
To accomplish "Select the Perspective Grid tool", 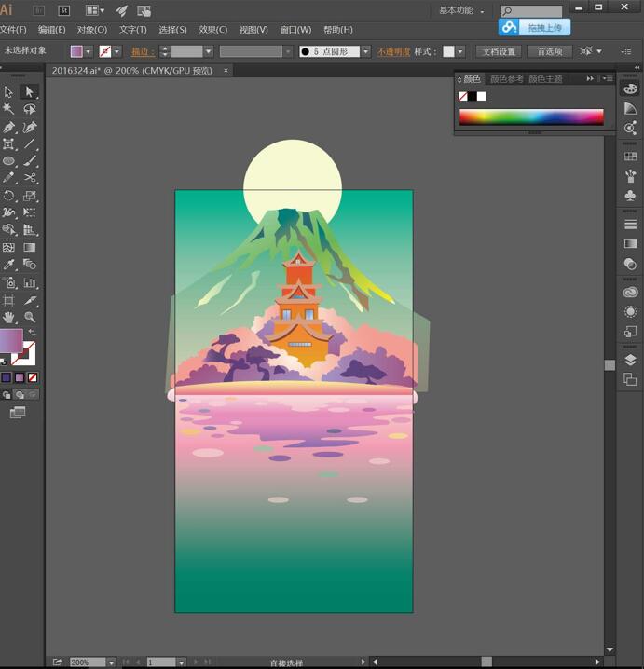I will 29,230.
